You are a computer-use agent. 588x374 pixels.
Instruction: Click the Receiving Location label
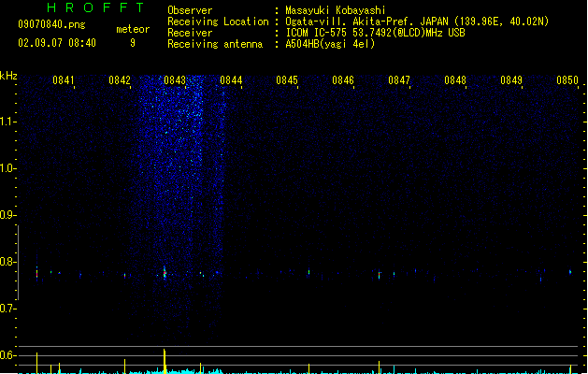point(218,22)
